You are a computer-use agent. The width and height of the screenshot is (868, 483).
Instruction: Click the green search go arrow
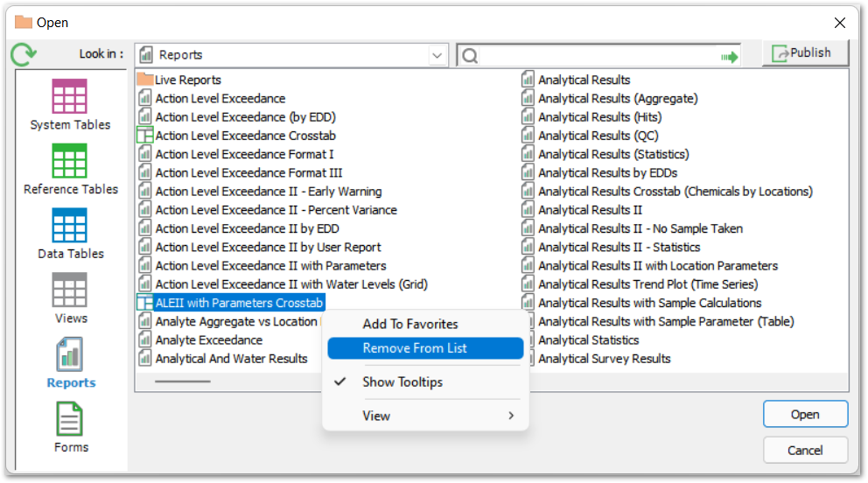point(729,56)
